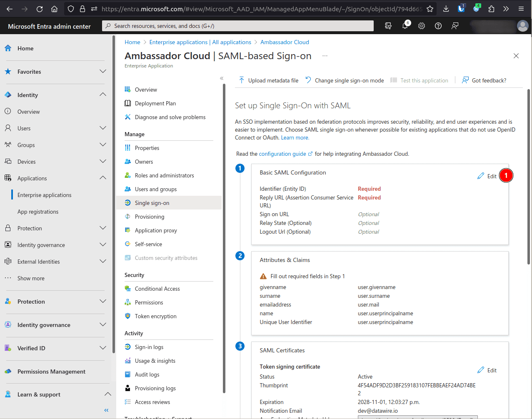The width and height of the screenshot is (532, 419).
Task: Bookmark this page with the star icon
Action: [x=430, y=9]
